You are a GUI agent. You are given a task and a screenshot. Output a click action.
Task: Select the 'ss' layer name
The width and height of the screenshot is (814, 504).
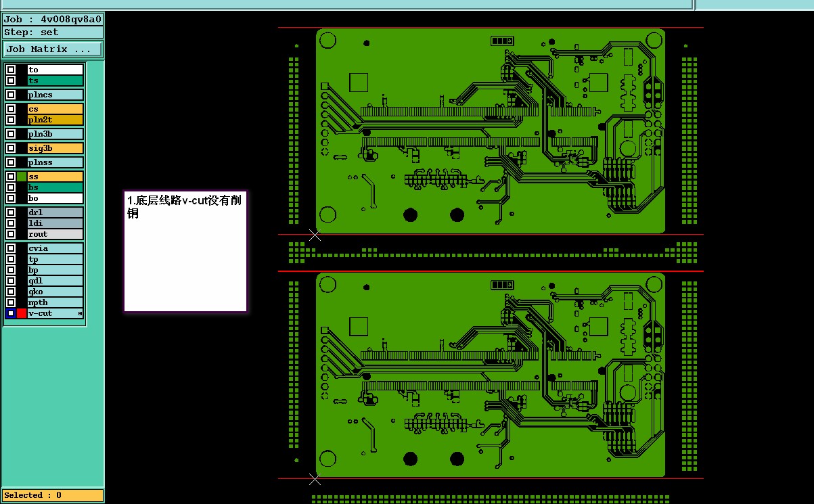[x=55, y=177]
